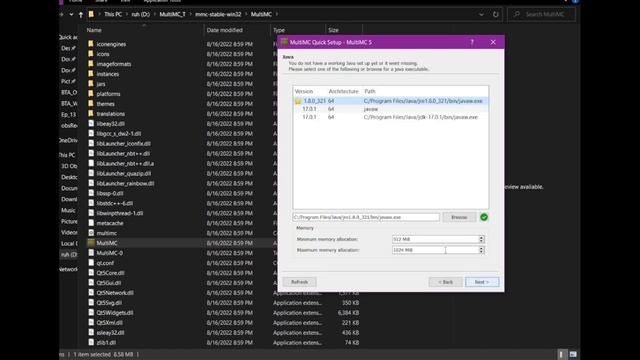Click the Maximum memory allocation field
640x360 pixels.
click(x=435, y=250)
